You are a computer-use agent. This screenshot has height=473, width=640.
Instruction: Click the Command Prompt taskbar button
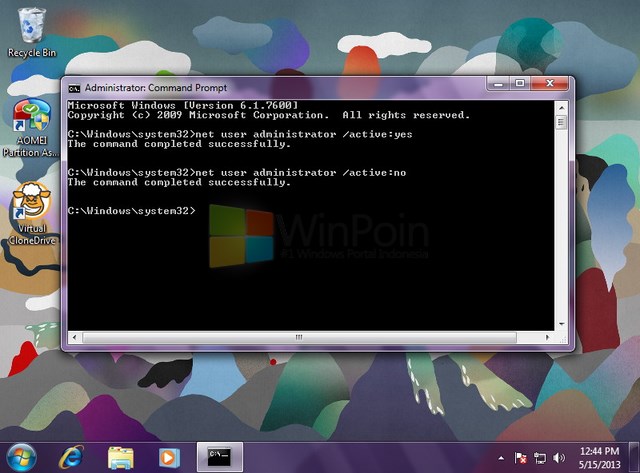220,457
